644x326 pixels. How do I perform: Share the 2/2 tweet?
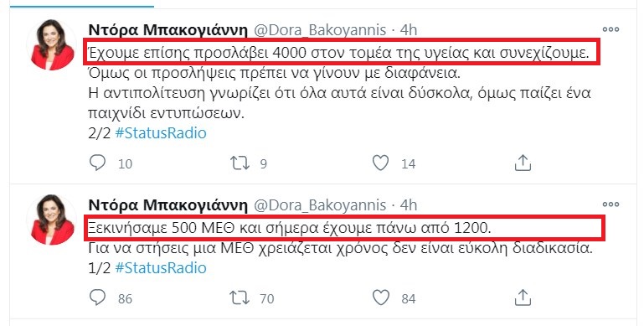coord(523,163)
